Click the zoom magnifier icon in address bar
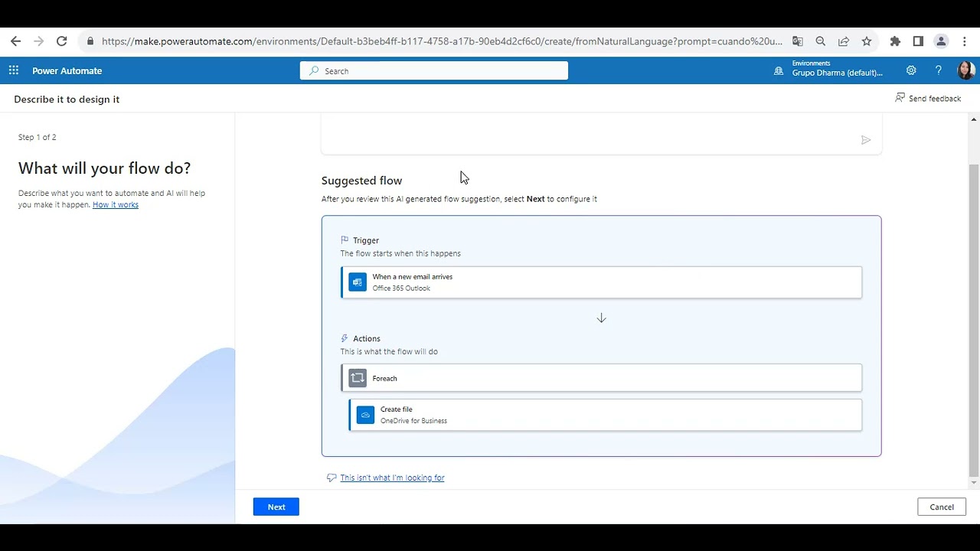Image resolution: width=980 pixels, height=551 pixels. point(821,41)
